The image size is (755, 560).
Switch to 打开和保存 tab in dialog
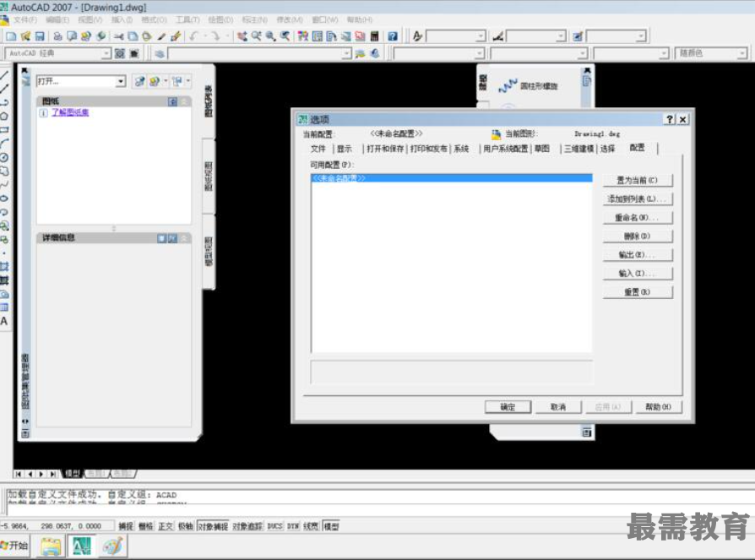(385, 149)
